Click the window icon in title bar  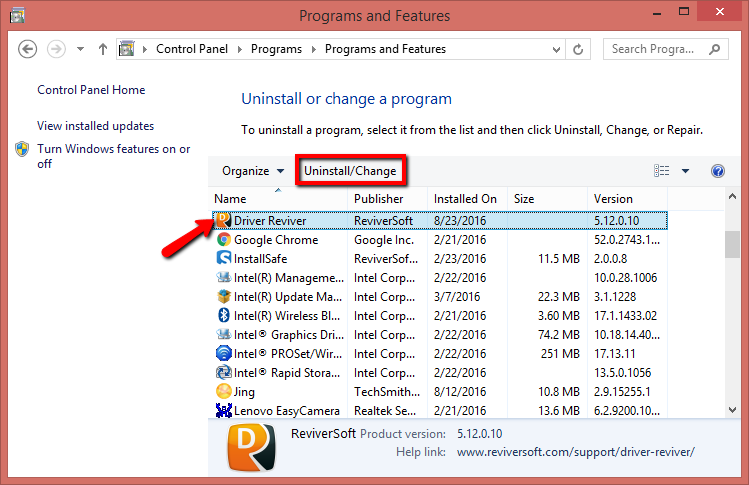[x=17, y=16]
